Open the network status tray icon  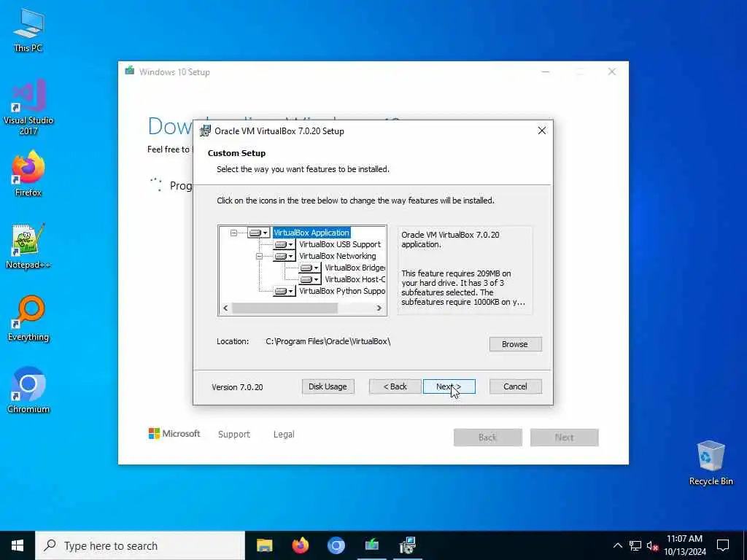pyautogui.click(x=635, y=545)
